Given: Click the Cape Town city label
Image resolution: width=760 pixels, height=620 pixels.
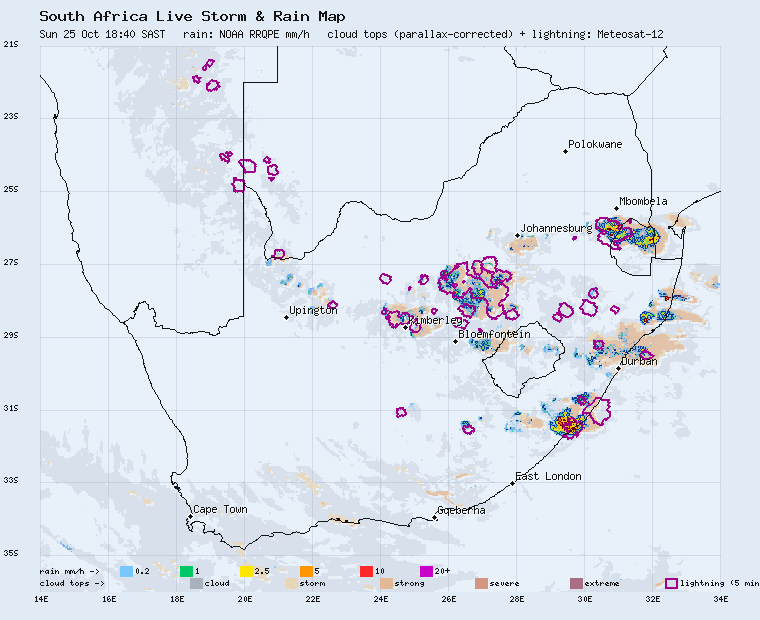Looking at the screenshot, I should [x=220, y=509].
